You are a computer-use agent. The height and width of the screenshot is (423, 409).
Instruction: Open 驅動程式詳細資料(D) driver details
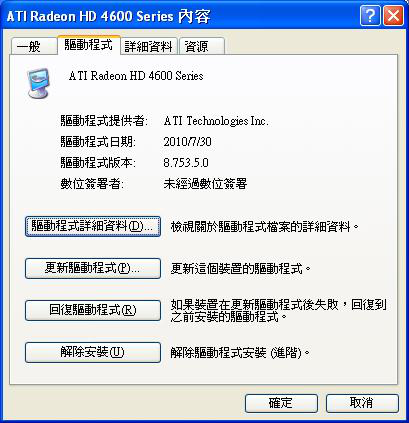point(93,227)
